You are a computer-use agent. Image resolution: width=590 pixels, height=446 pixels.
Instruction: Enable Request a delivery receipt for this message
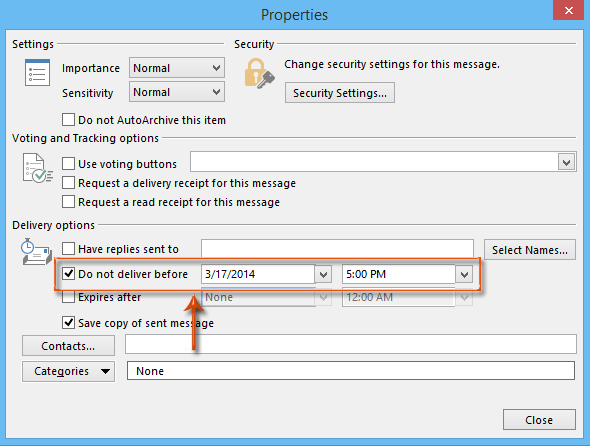point(68,183)
